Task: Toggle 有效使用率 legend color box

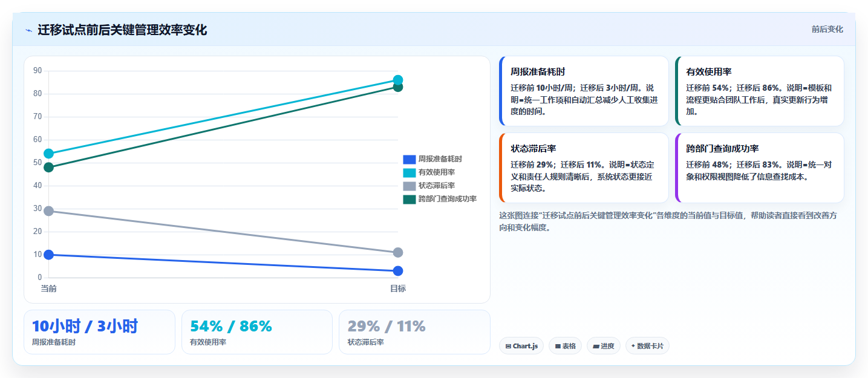Action: pyautogui.click(x=410, y=172)
